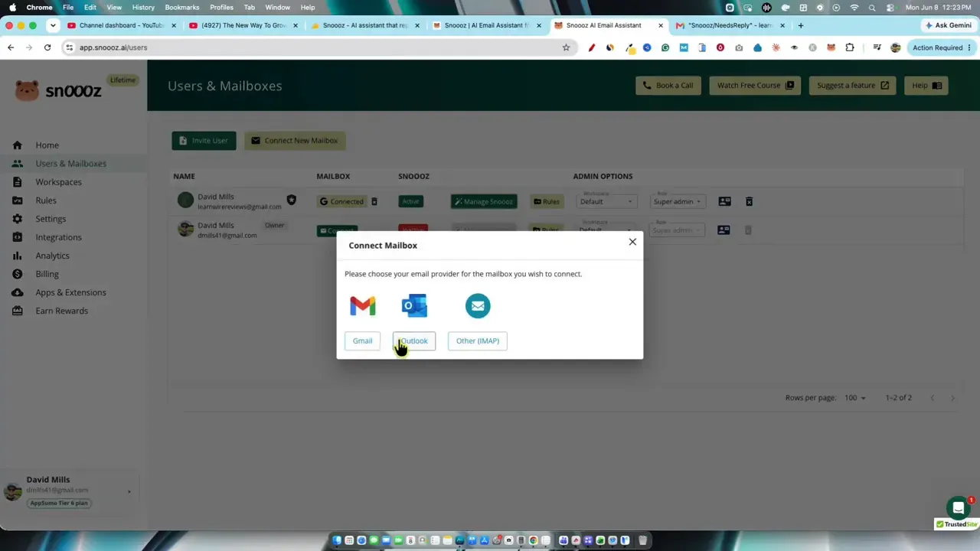
Task: Click the Help button
Action: pos(926,86)
